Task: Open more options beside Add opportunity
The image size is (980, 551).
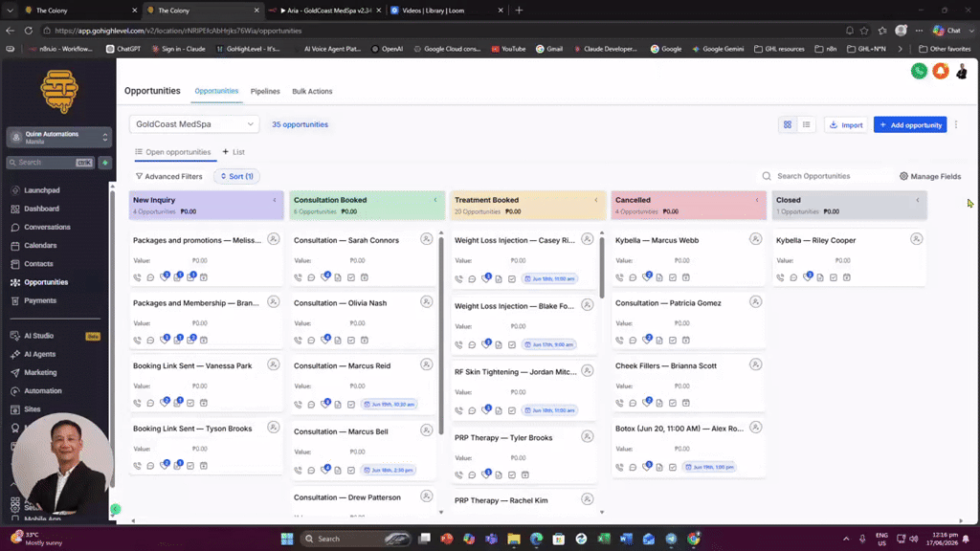Action: tap(956, 125)
